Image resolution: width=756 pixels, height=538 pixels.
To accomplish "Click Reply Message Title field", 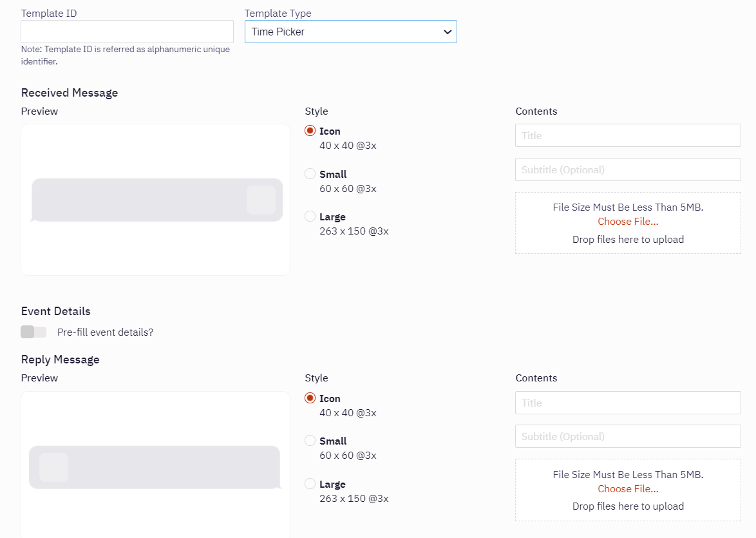I will 628,403.
